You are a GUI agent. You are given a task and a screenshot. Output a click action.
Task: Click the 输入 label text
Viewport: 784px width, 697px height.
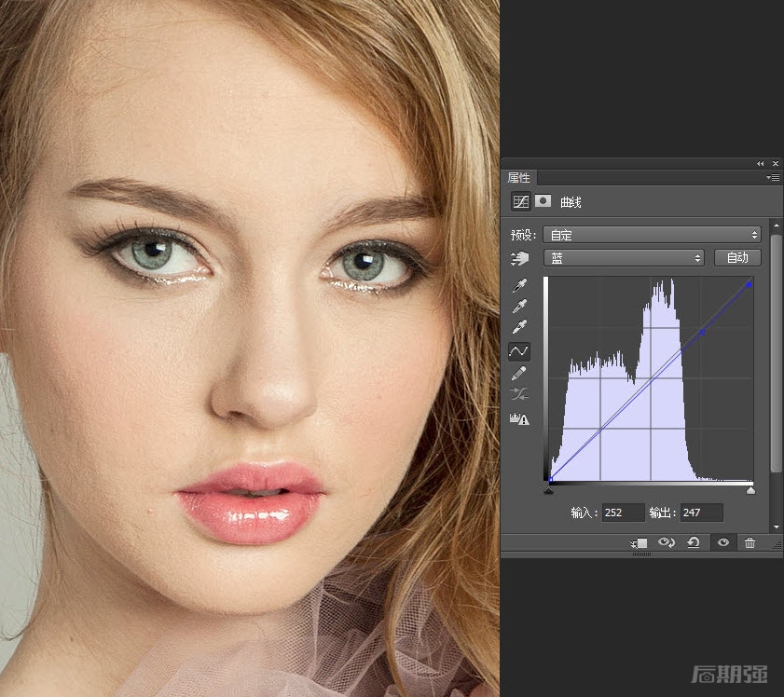(584, 512)
